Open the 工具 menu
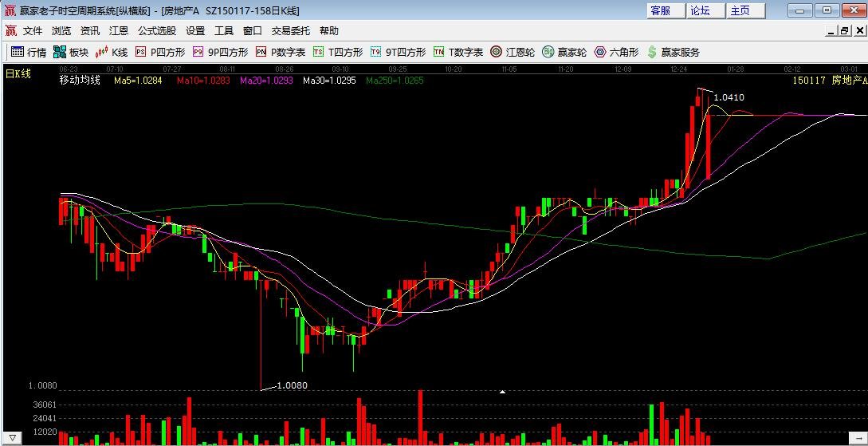This screenshot has height=446, width=868. [x=224, y=31]
